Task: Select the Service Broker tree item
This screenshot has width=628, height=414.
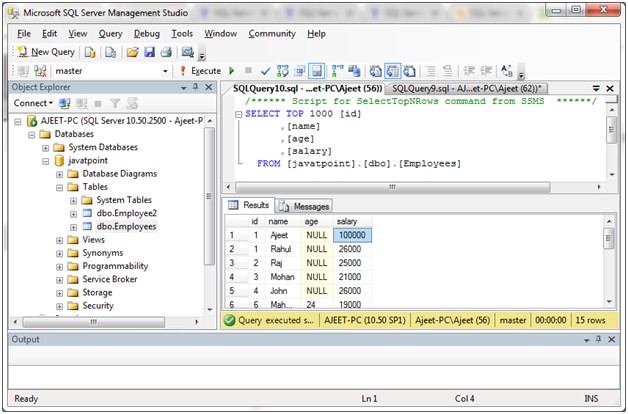Action: 110,279
